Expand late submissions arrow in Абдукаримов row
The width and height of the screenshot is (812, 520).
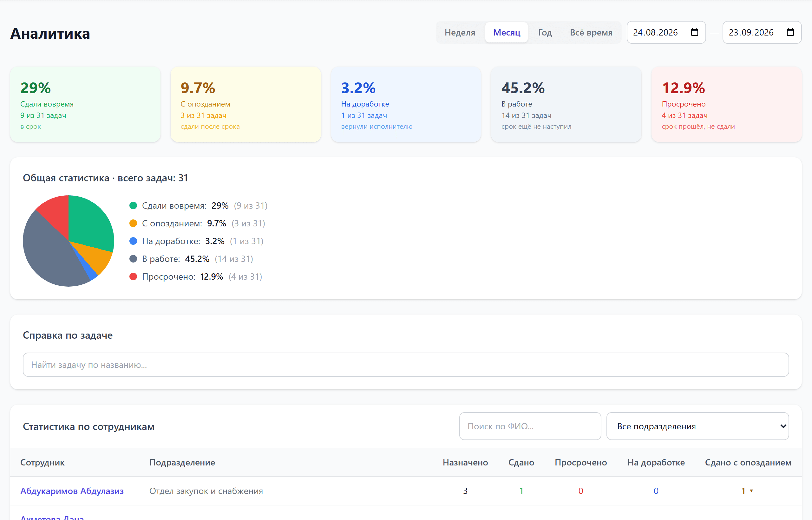751,491
